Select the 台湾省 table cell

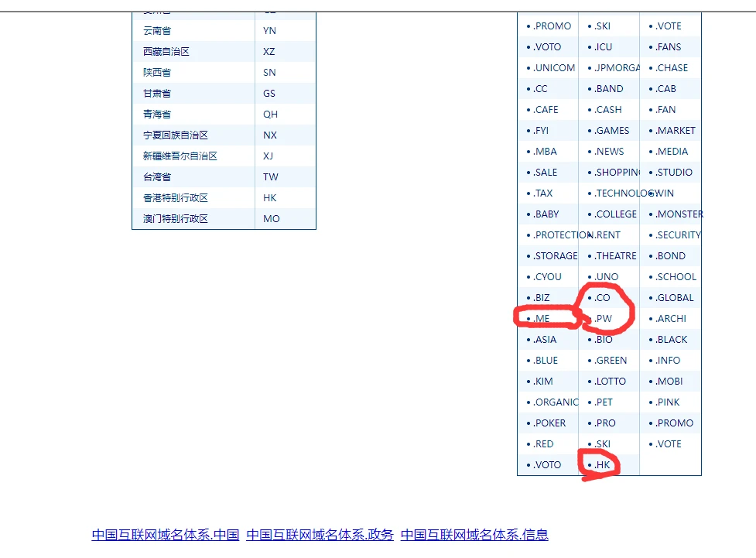[x=193, y=177]
